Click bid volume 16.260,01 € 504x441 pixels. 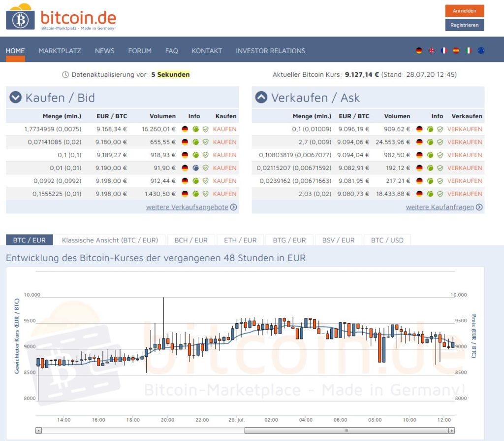click(159, 129)
